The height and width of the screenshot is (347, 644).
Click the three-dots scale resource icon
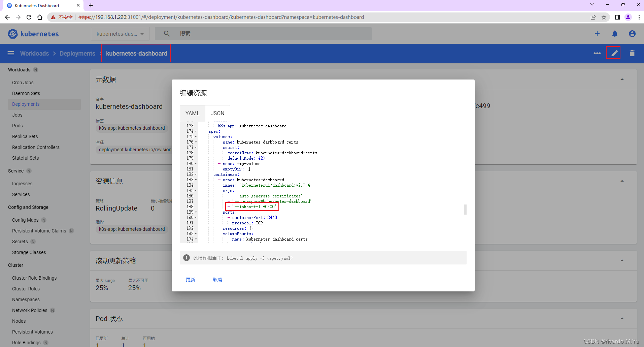click(x=597, y=53)
